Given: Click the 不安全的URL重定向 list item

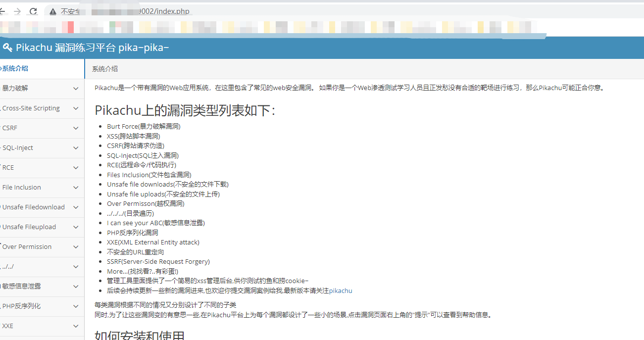Looking at the screenshot, I should tap(136, 252).
